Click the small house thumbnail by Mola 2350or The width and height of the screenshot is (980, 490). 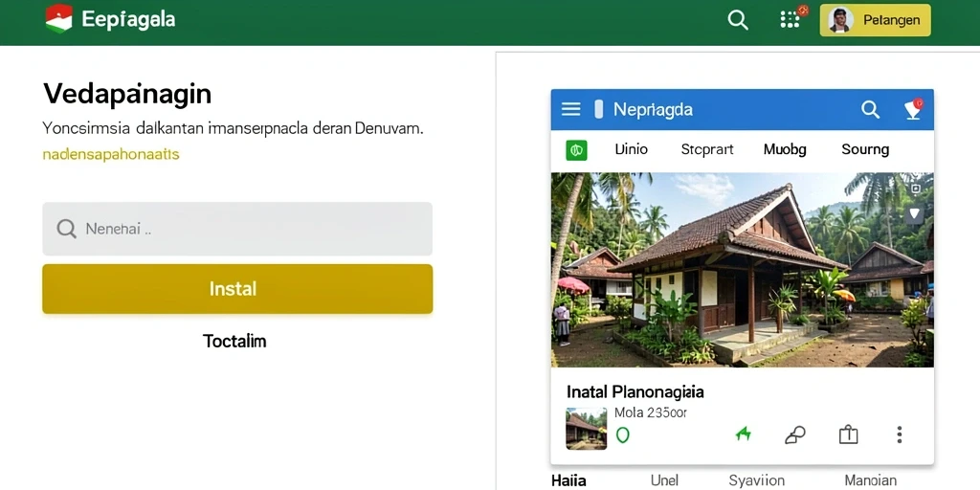587,428
